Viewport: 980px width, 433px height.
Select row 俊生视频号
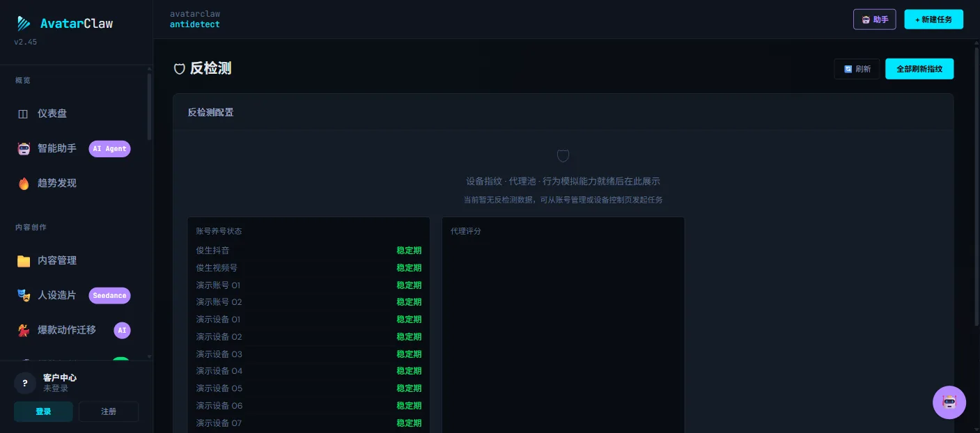point(309,268)
